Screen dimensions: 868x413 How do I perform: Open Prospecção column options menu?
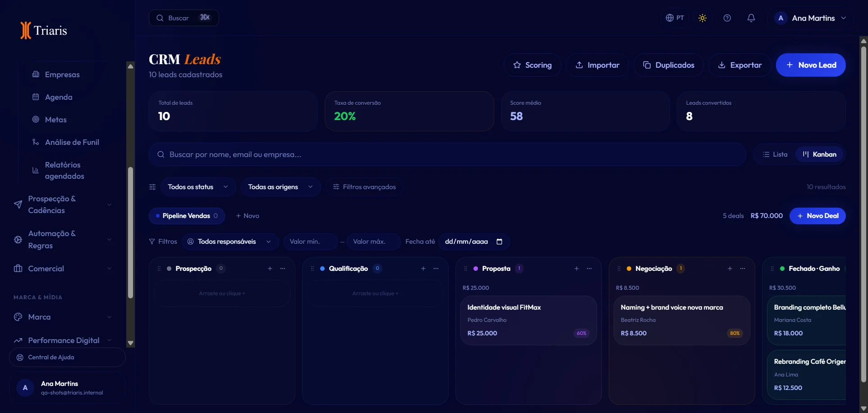tap(283, 269)
